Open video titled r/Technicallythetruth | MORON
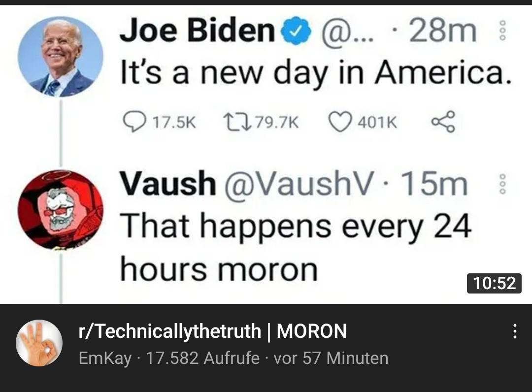 coord(213,331)
